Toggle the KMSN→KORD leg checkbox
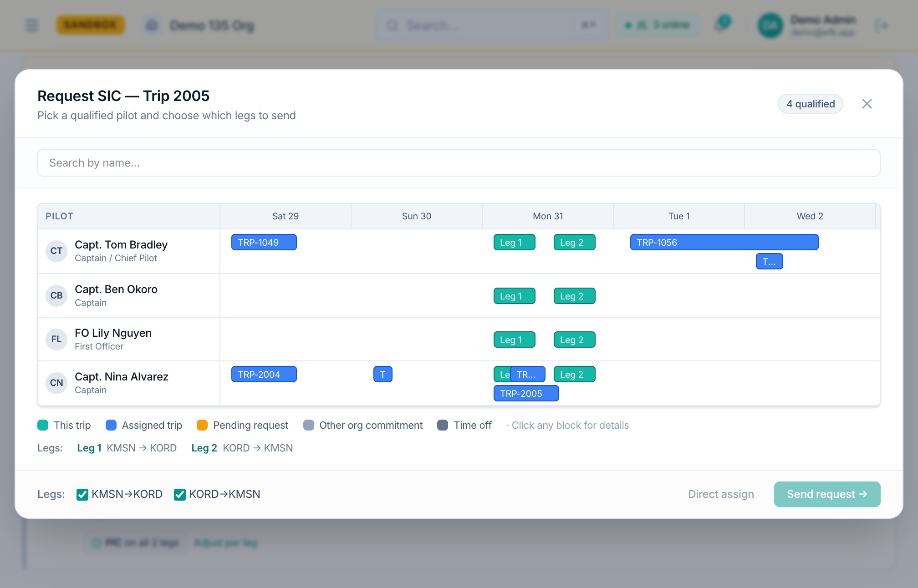Image resolution: width=918 pixels, height=588 pixels. 82,494
